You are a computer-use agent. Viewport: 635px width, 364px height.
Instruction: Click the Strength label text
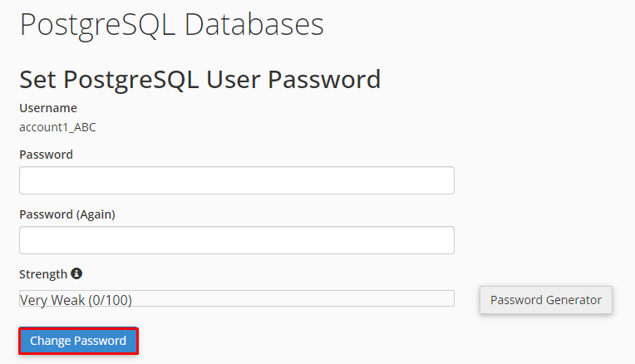coord(43,274)
